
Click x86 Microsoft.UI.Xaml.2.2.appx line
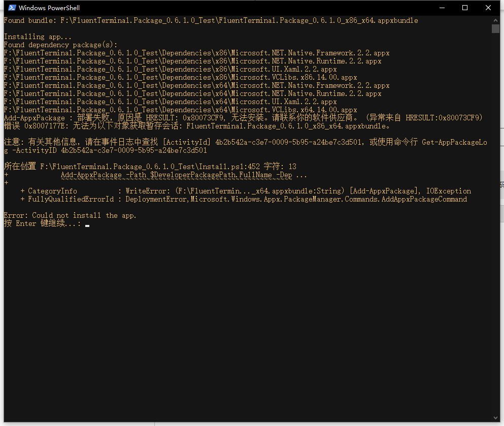point(171,69)
